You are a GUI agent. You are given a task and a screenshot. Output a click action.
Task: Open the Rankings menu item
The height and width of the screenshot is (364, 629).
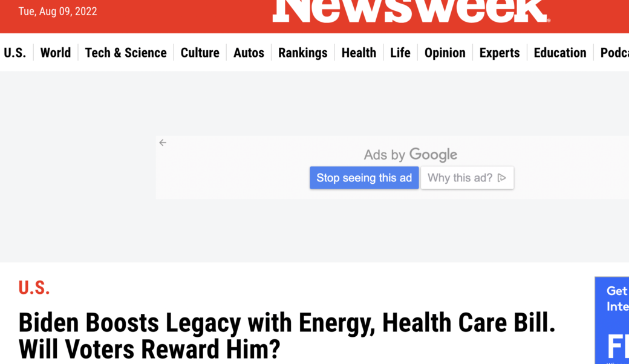pos(302,53)
